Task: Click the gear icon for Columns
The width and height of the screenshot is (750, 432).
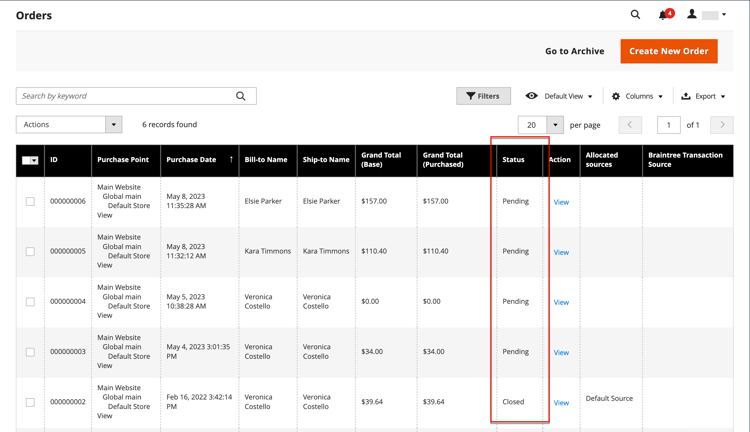Action: 616,96
